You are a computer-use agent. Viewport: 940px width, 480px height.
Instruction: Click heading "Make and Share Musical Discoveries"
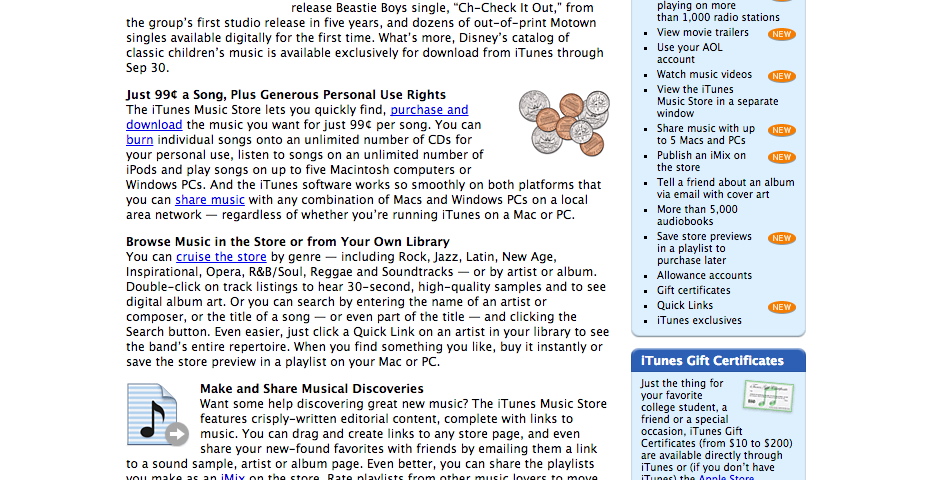(312, 388)
